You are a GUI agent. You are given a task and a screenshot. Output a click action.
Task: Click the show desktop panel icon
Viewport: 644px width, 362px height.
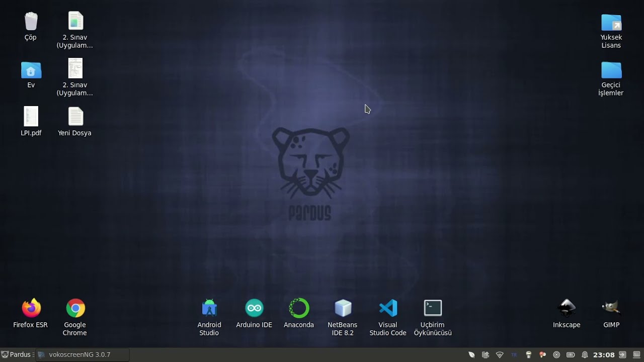[636, 354]
